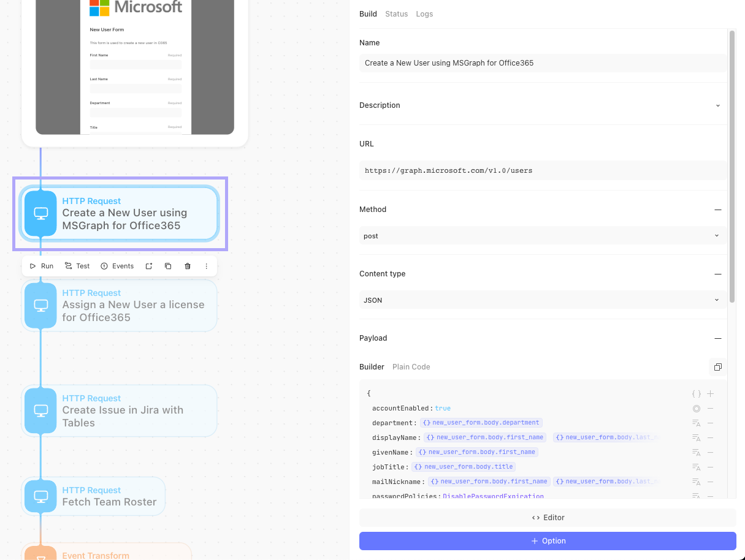Screen dimensions: 745x560
Task: Run the selected HTTP Request node
Action: click(x=42, y=266)
